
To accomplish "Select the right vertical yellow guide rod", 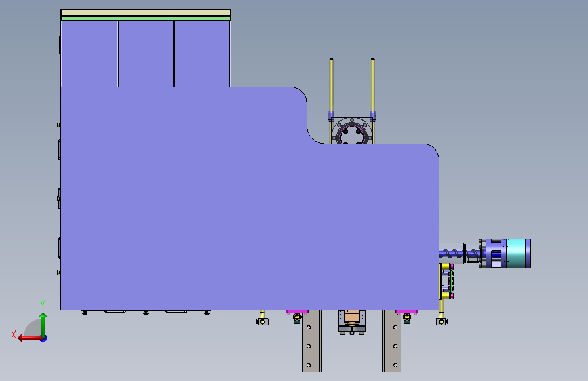I will 373,86.
